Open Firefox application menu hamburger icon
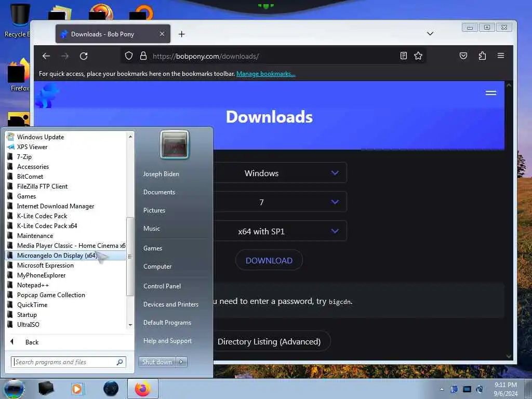 (x=501, y=56)
